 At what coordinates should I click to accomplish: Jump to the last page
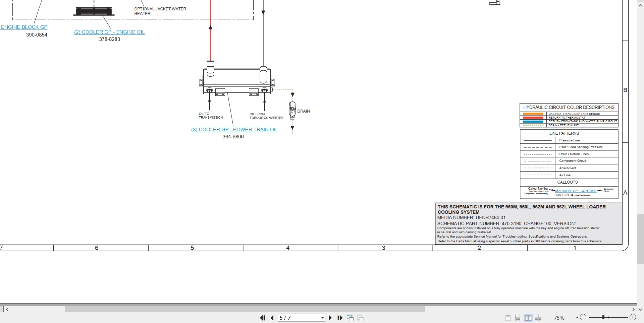(x=340, y=318)
